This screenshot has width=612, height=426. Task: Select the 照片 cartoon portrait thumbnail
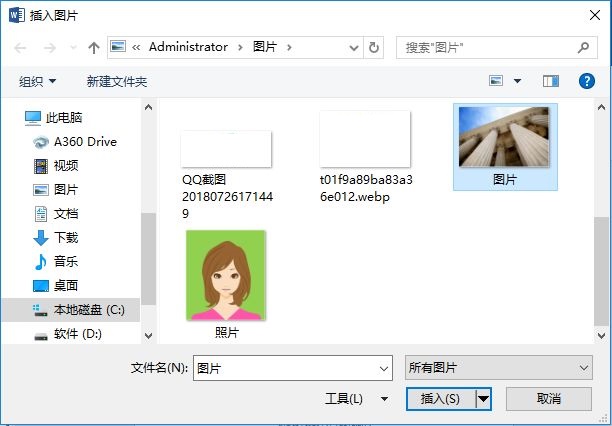point(226,277)
